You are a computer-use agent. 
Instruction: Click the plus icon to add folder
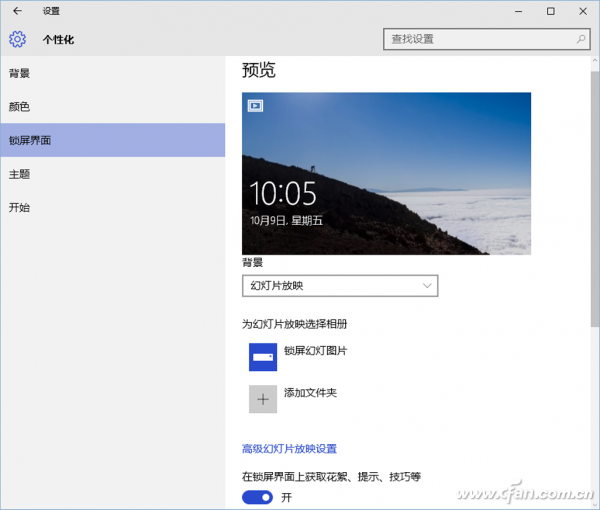point(263,399)
